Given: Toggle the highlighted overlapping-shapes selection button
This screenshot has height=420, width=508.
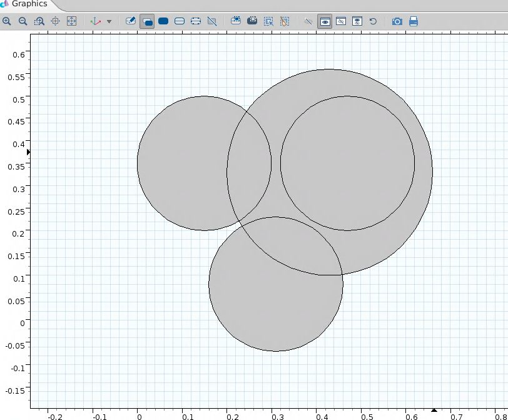Looking at the screenshot, I should [x=147, y=21].
